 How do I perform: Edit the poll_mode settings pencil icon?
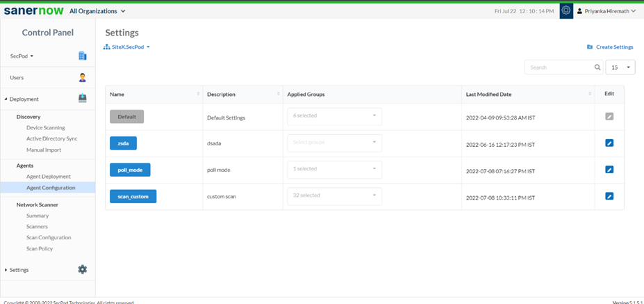pyautogui.click(x=609, y=169)
